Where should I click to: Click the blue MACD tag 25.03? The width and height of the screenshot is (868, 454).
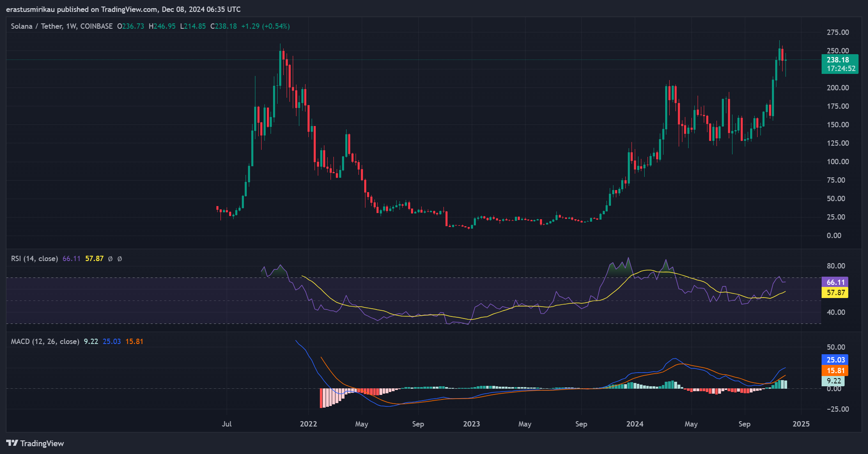835,360
